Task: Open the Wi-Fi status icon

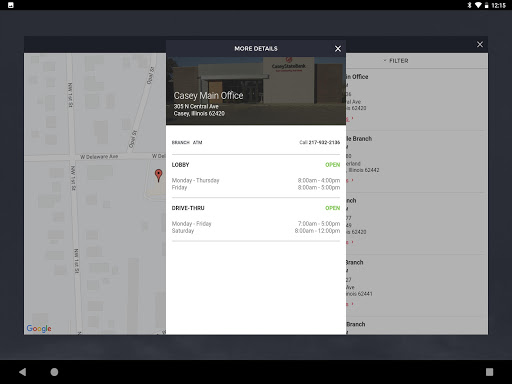Action: [x=478, y=5]
